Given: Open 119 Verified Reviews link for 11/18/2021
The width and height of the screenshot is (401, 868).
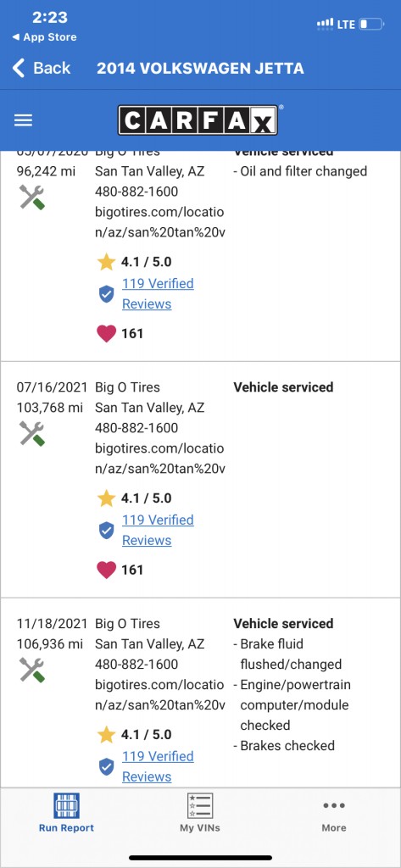Looking at the screenshot, I should (x=158, y=766).
